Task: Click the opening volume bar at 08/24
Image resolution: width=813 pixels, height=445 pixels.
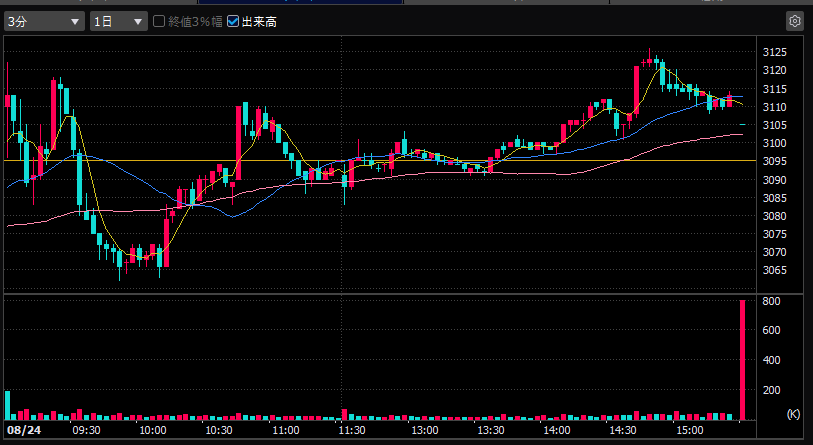Action: (7, 406)
